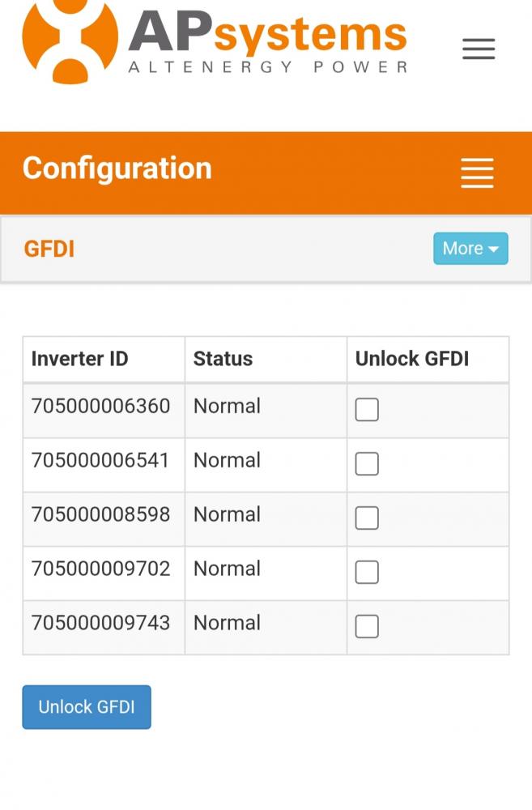This screenshot has height=810, width=532.
Task: Check Unlock GFDI for inverter 705000009743
Action: pyautogui.click(x=367, y=627)
